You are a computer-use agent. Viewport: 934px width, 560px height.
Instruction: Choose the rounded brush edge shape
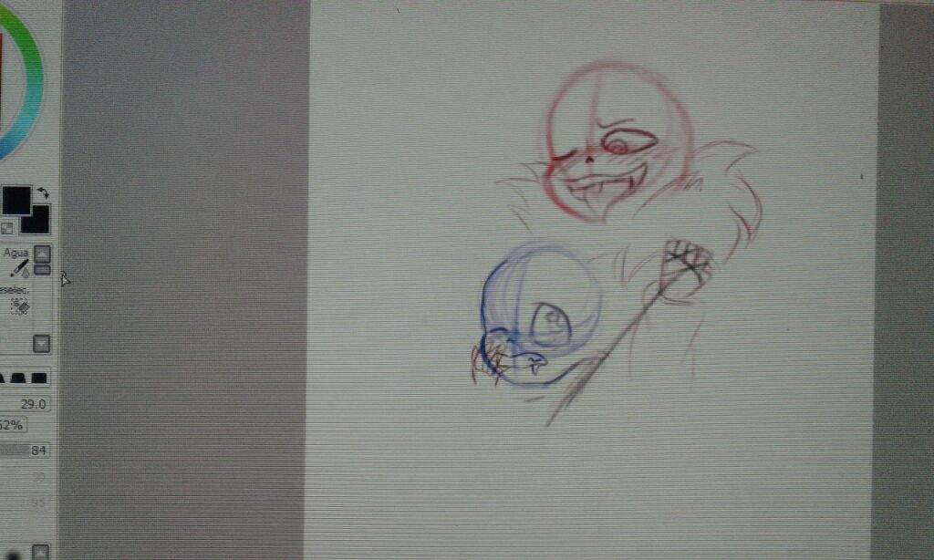[x=18, y=378]
